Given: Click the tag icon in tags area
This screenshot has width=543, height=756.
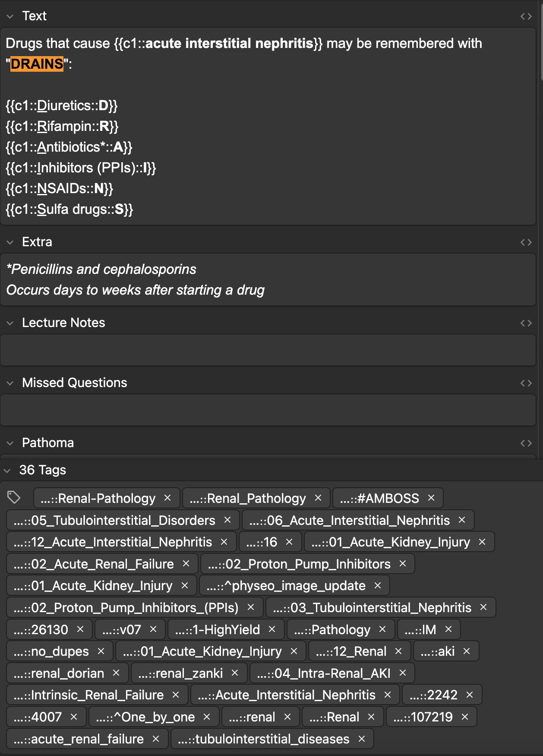Looking at the screenshot, I should [14, 497].
